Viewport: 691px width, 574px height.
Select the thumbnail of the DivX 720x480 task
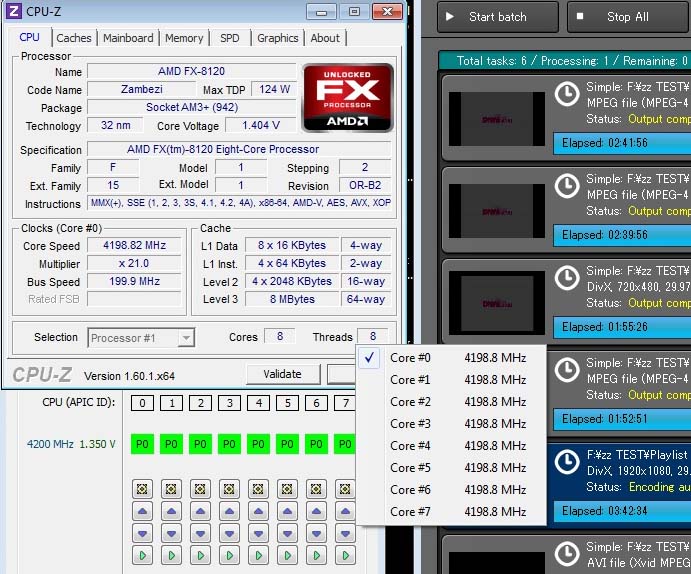(497, 304)
